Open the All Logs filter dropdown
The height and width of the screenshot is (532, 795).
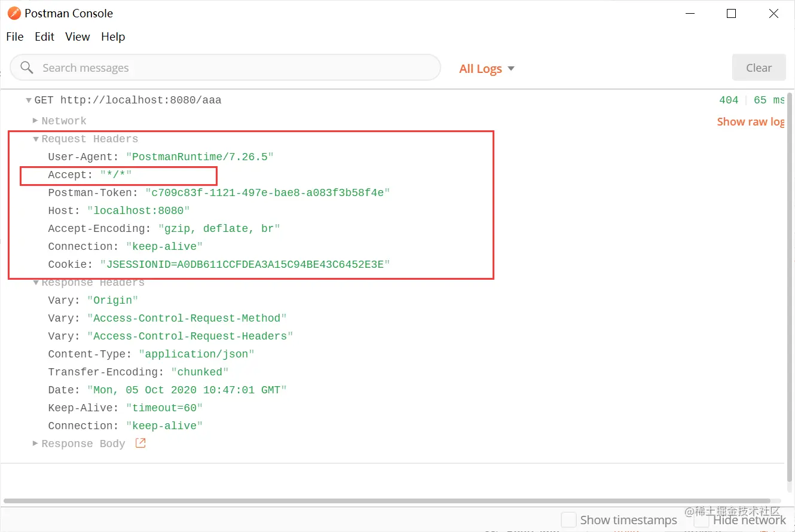pos(487,69)
